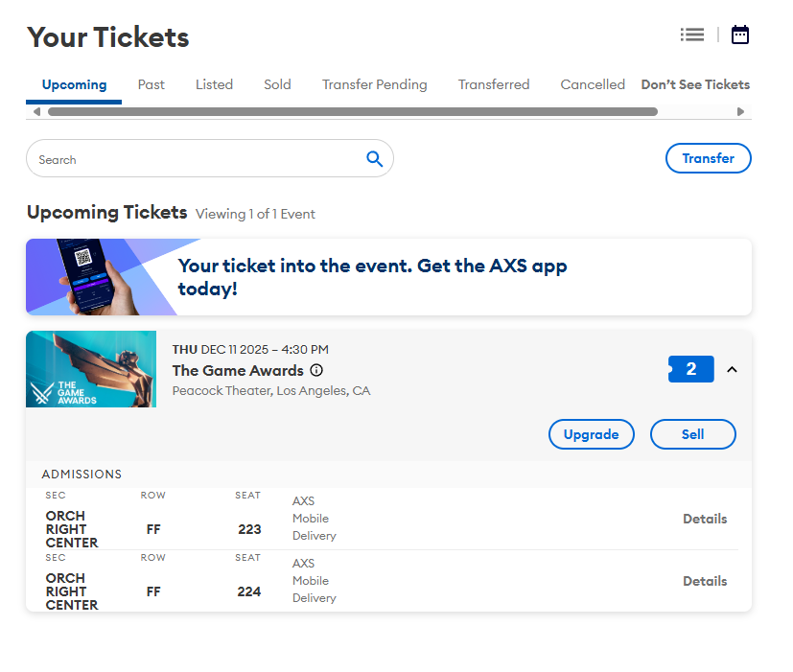
Task: Click the Upgrade button
Action: (592, 434)
